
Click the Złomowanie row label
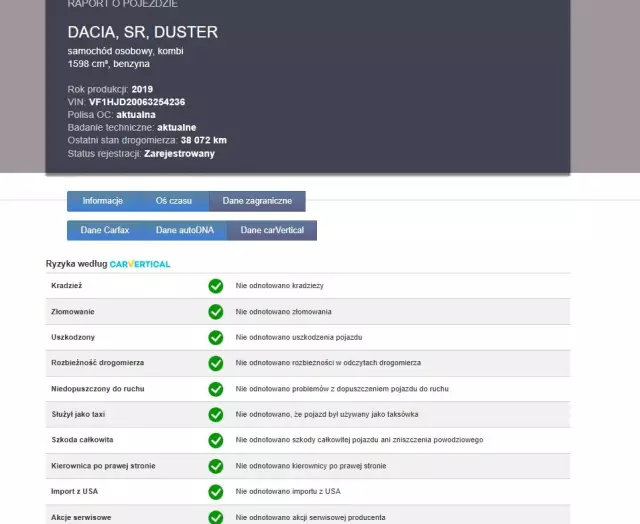pos(73,311)
